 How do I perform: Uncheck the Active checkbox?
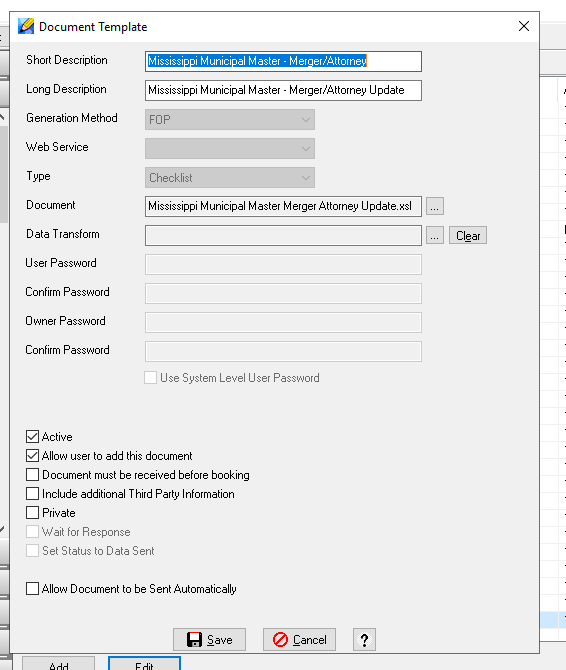tap(32, 437)
